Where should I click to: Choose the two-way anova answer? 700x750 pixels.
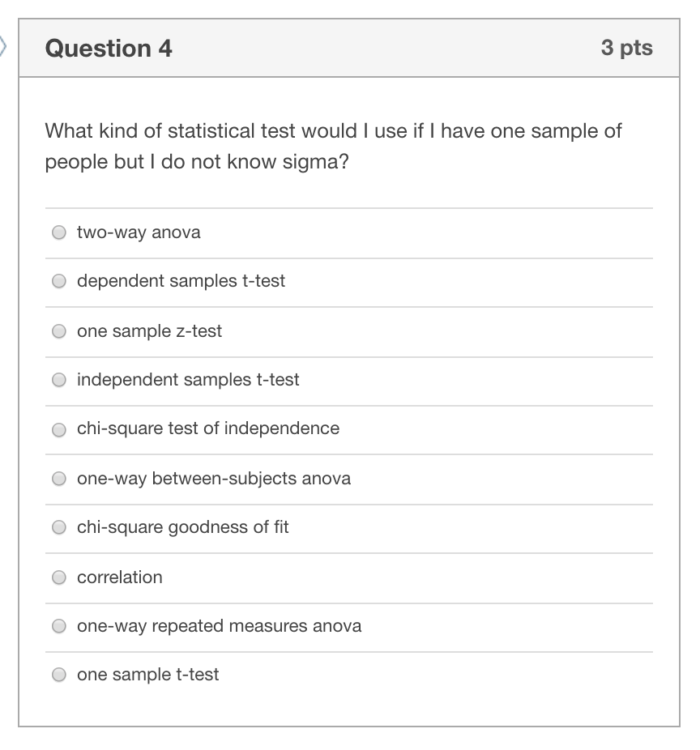coord(58,232)
